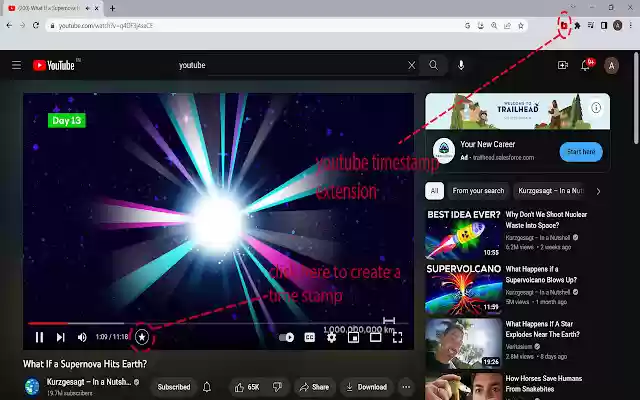Show more filter chips with right arrow
This screenshot has width=640, height=400.
598,191
